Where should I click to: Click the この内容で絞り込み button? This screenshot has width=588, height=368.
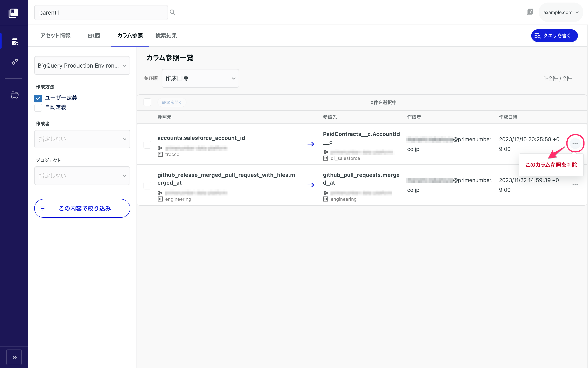tap(82, 208)
